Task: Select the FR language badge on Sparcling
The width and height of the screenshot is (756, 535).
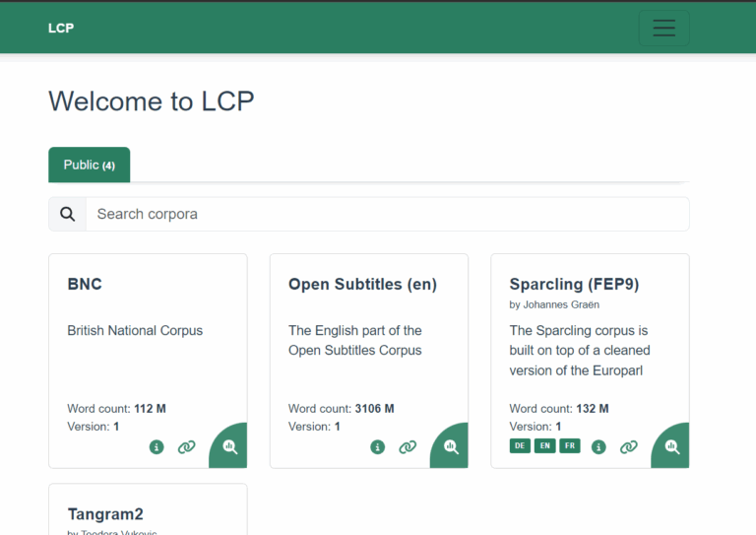Action: pyautogui.click(x=570, y=445)
